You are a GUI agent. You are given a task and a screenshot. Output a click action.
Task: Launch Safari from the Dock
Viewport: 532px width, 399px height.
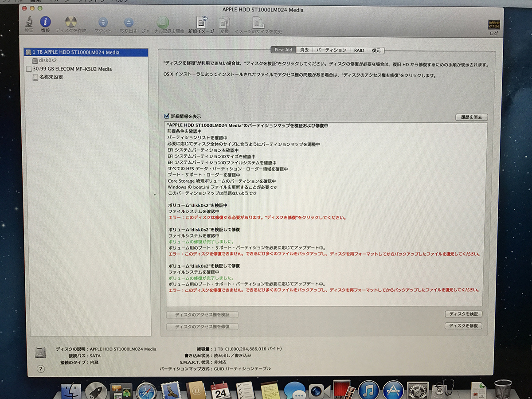(146, 391)
